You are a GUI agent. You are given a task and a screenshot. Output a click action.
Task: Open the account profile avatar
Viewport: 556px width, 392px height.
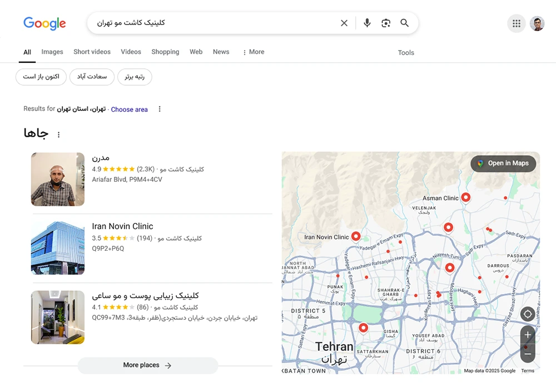(x=537, y=24)
